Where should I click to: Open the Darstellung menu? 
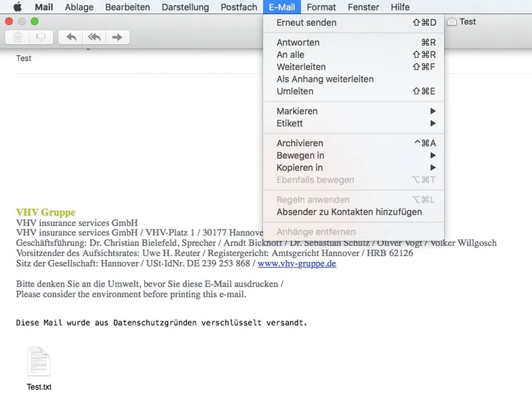pyautogui.click(x=186, y=7)
